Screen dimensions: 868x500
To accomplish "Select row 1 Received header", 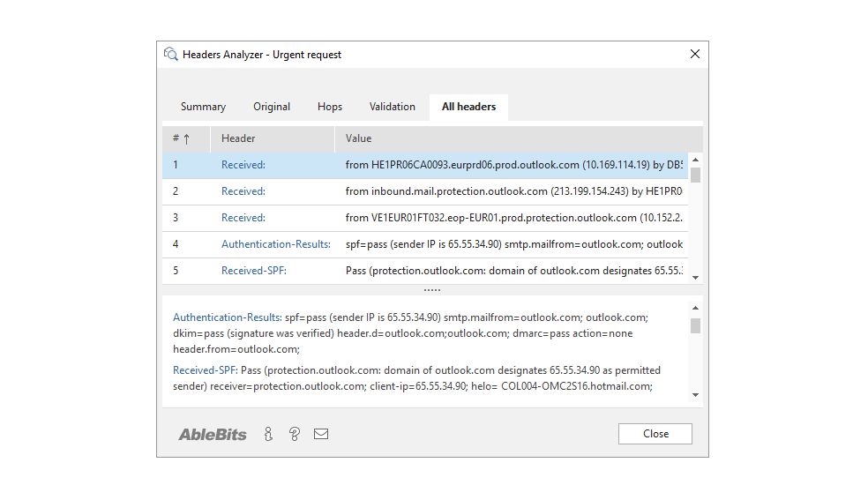I will pos(425,166).
